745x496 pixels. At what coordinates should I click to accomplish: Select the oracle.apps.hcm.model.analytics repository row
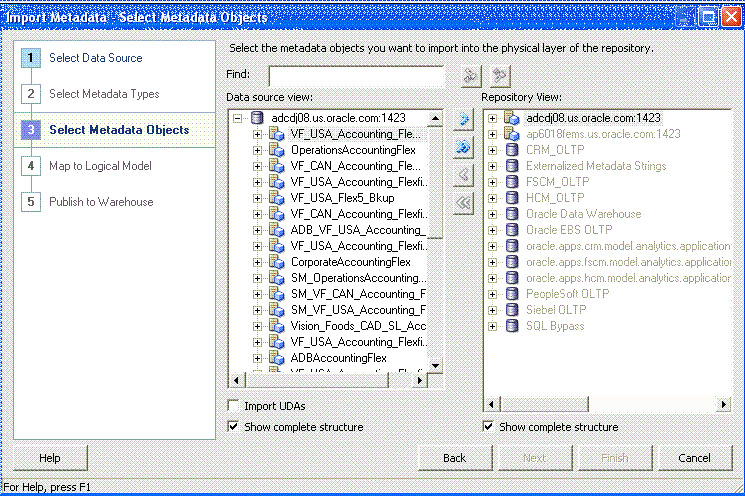[628, 278]
